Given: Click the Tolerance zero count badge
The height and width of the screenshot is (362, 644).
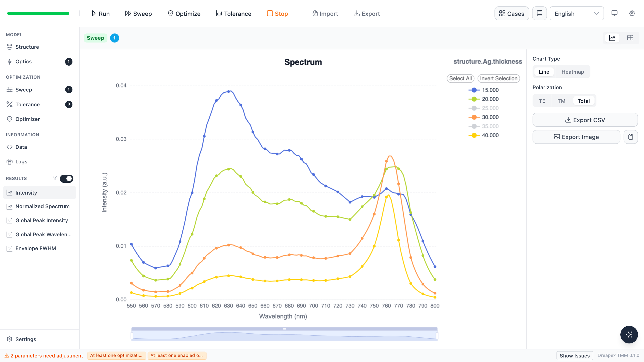Looking at the screenshot, I should 69,104.
